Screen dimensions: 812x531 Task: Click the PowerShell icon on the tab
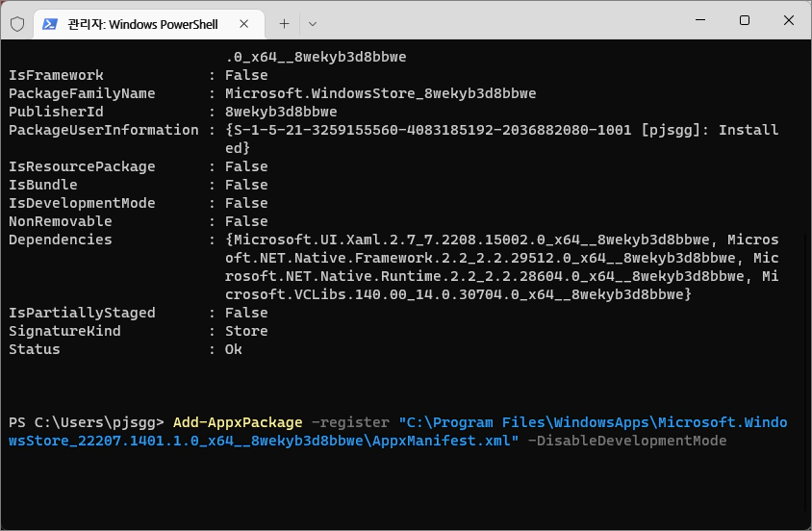[50, 24]
